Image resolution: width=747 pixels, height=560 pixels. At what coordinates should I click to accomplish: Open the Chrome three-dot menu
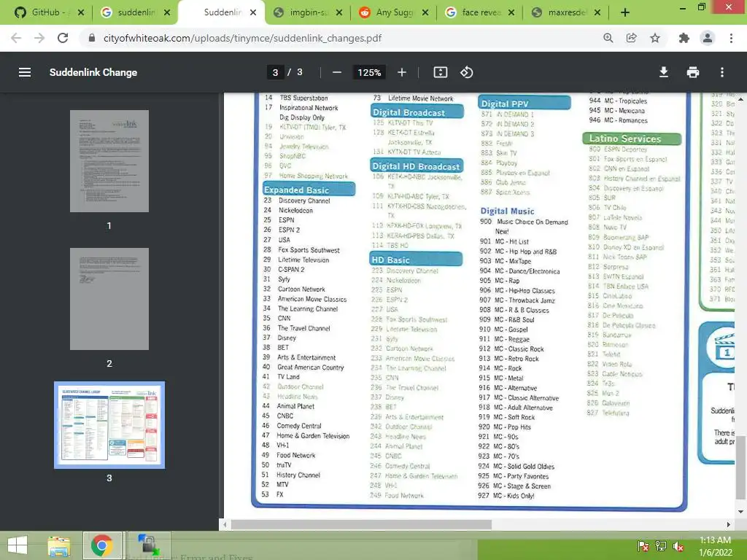731,38
